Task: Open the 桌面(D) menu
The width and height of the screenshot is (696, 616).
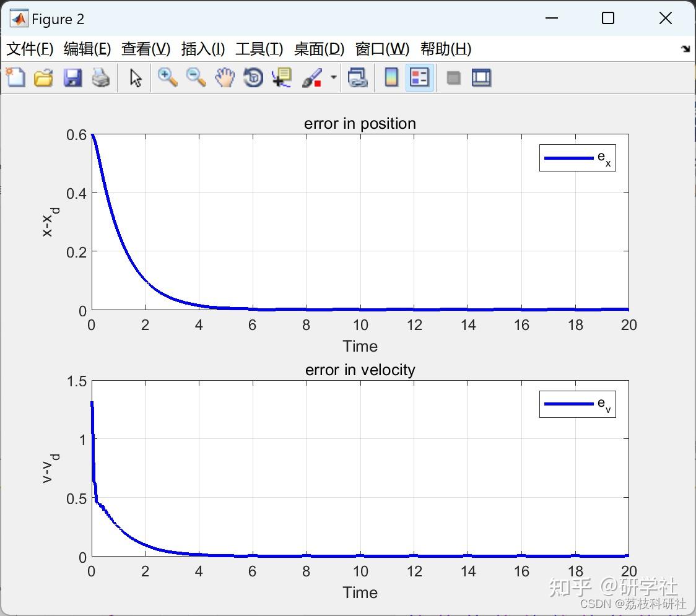Action: [319, 49]
